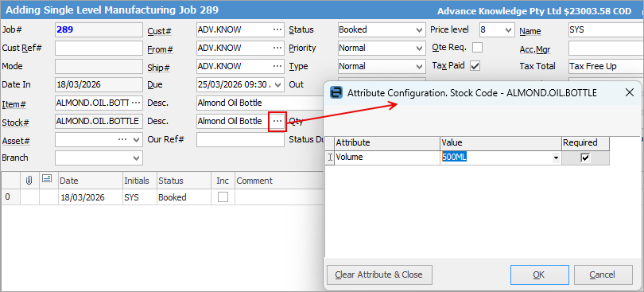Click the Inc column header
644x292 pixels.
click(224, 181)
